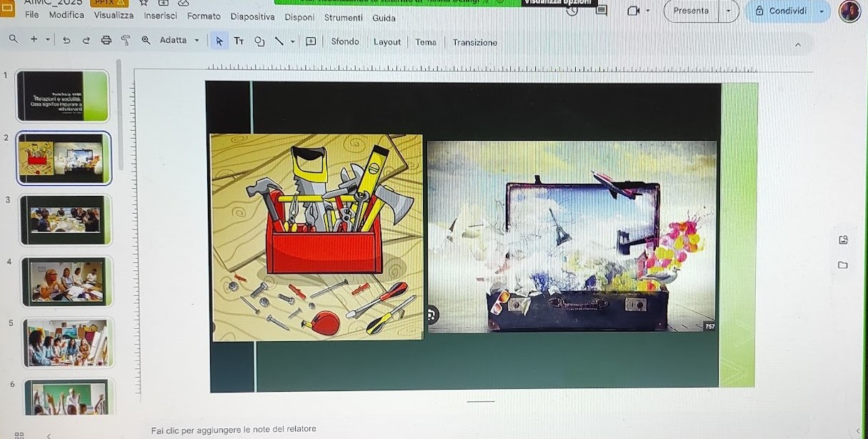868x439 pixels.
Task: Expand the Presenta dropdown arrow
Action: (x=729, y=11)
